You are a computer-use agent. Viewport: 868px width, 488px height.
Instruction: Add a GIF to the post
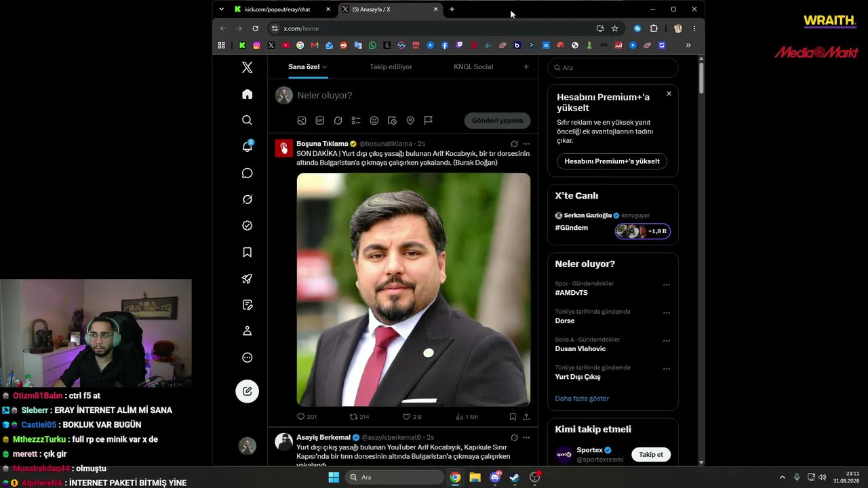319,121
